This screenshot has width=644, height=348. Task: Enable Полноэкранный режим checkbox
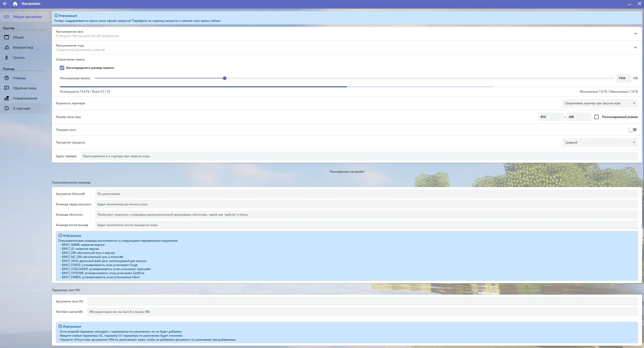pos(596,117)
